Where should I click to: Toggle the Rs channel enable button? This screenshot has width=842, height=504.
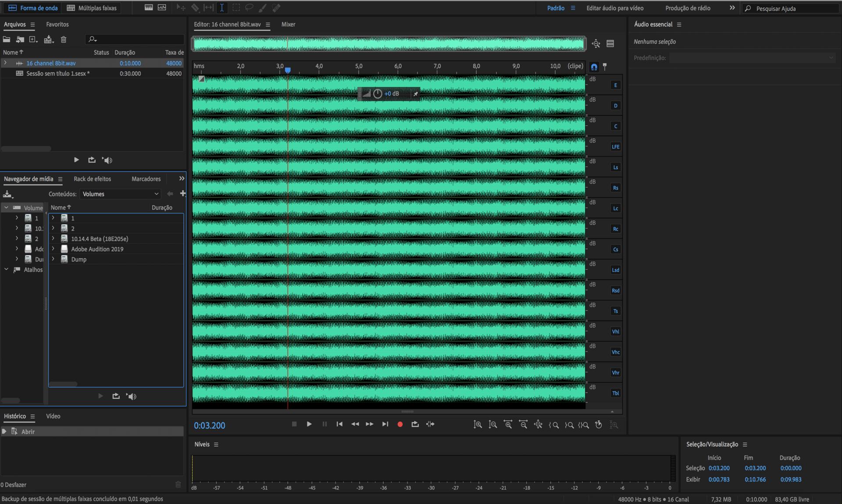click(x=615, y=188)
